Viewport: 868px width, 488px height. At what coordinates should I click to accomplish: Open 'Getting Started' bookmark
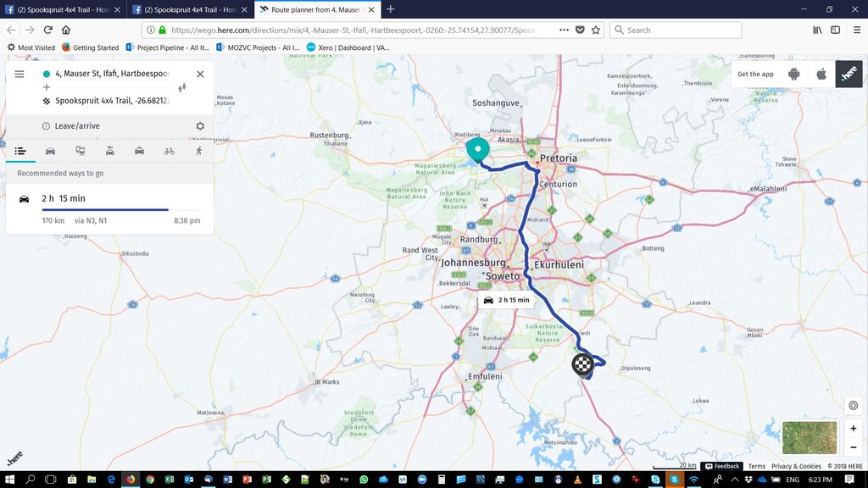(x=90, y=47)
